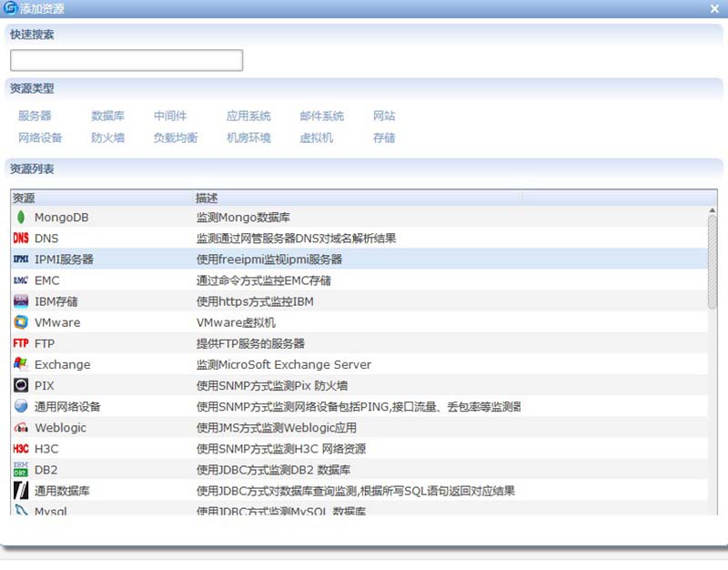Image resolution: width=728 pixels, height=570 pixels.
Task: Choose the 防火墙 category link
Action: click(x=107, y=138)
